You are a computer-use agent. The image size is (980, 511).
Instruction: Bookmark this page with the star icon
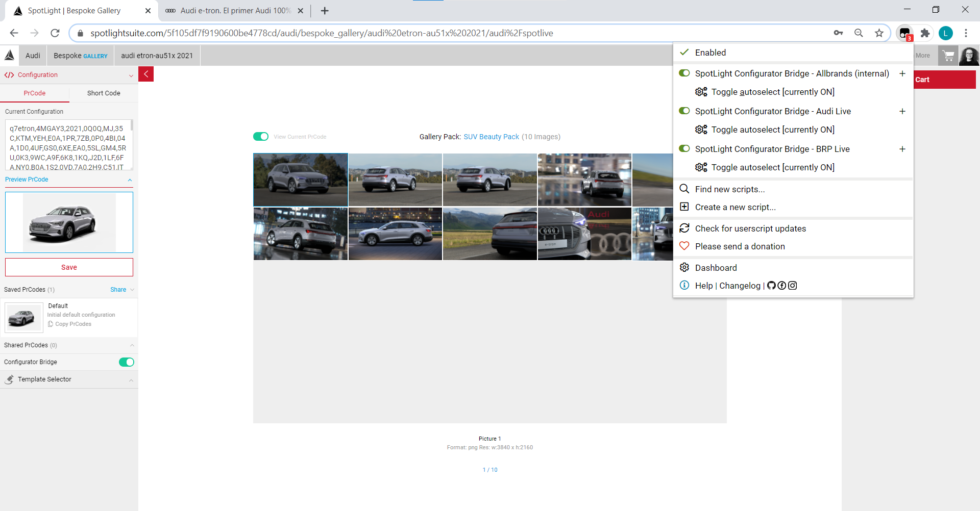[x=879, y=33]
